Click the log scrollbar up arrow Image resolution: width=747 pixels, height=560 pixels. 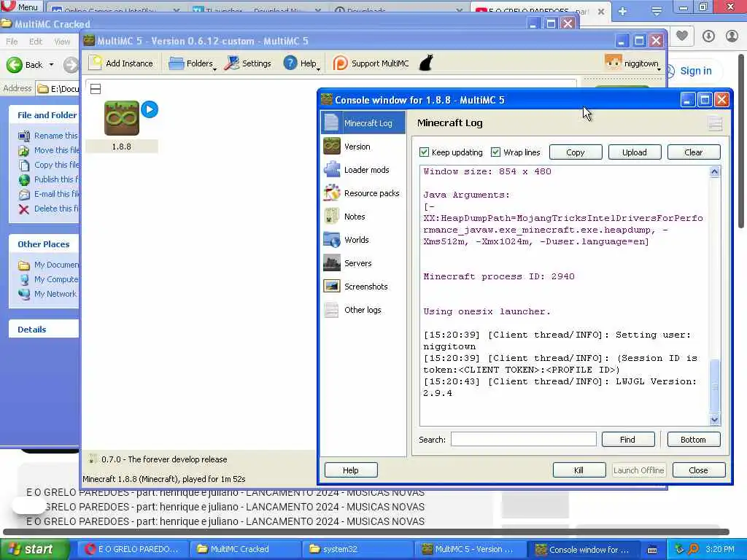[x=714, y=172]
